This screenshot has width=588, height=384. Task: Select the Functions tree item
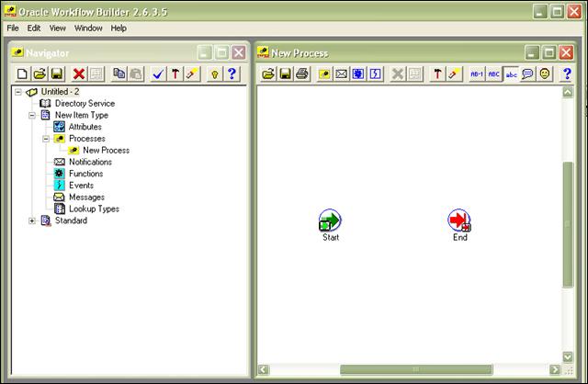coord(85,174)
